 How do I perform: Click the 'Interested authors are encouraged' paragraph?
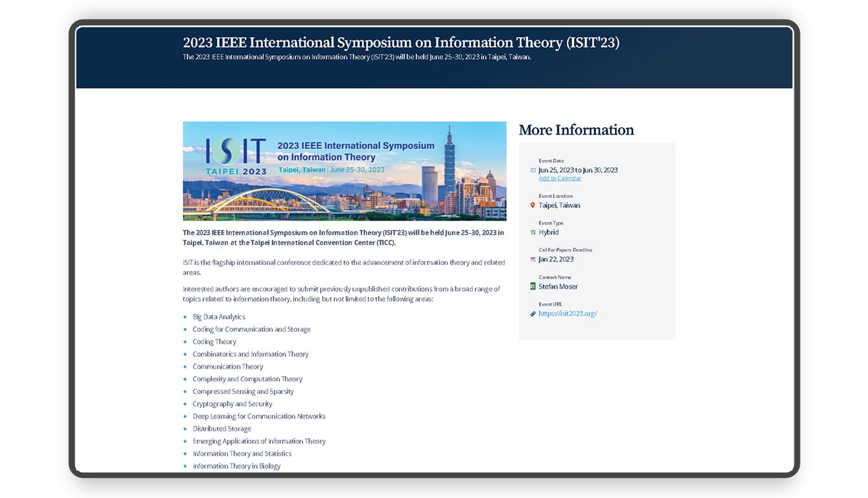[x=342, y=294]
